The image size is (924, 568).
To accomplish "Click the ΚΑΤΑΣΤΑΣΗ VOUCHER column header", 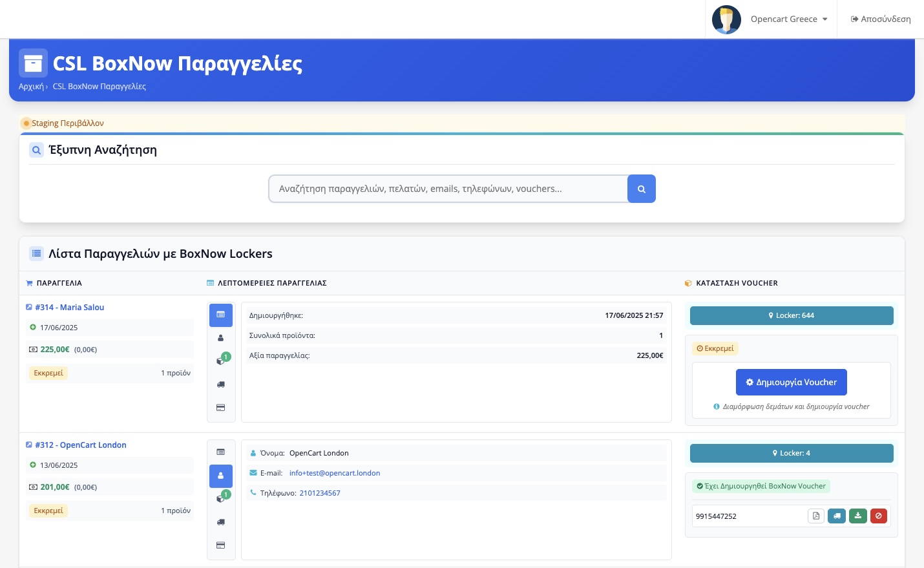I will point(737,283).
